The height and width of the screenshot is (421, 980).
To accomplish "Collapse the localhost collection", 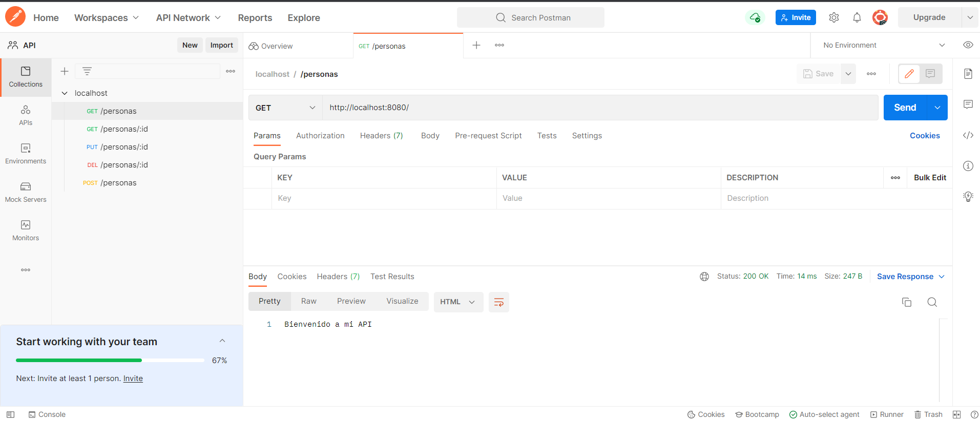I will click(x=65, y=93).
